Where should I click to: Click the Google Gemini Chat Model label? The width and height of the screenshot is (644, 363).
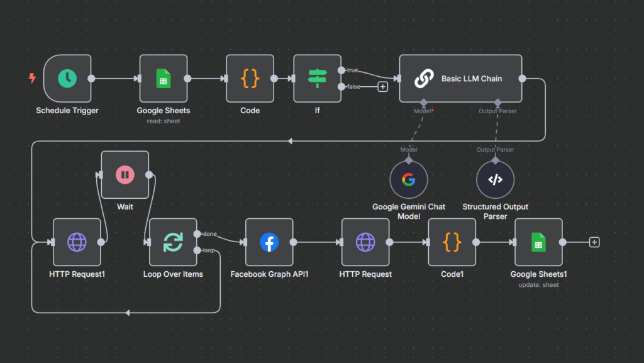point(409,211)
